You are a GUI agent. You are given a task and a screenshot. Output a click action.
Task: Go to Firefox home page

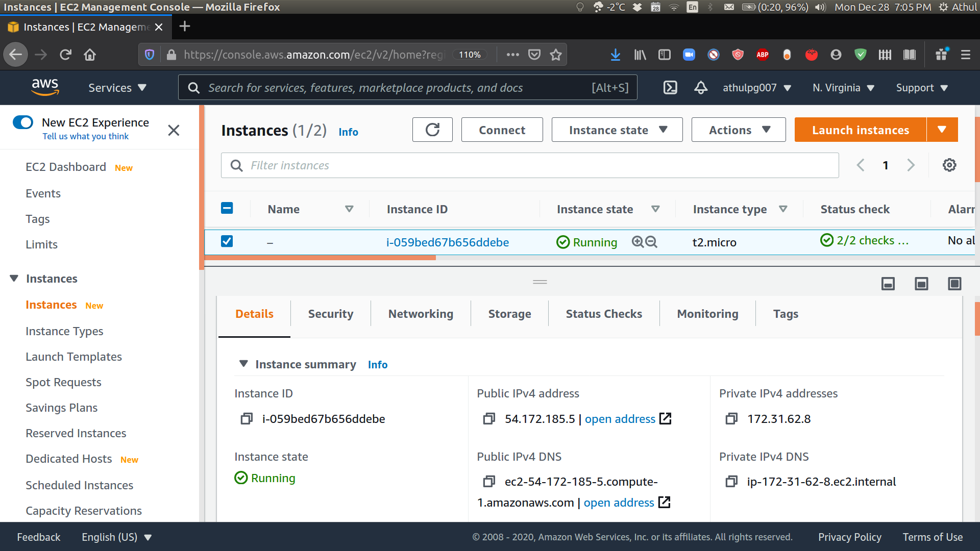click(x=90, y=55)
